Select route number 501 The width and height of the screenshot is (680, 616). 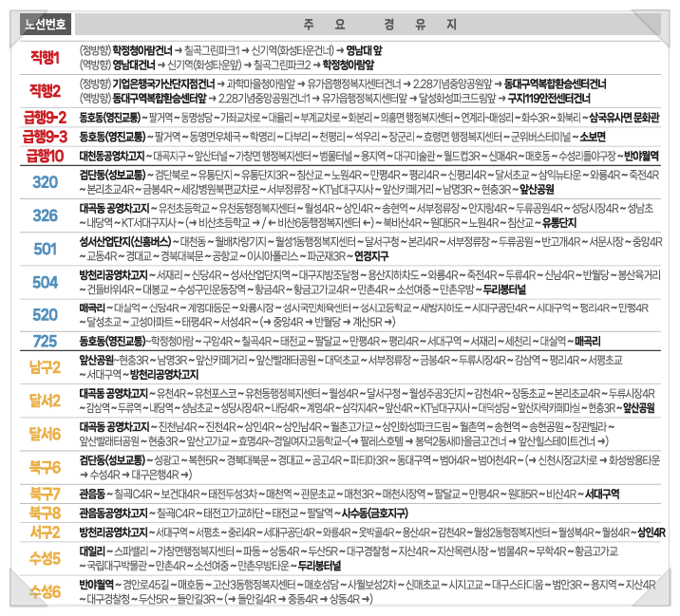[45, 249]
